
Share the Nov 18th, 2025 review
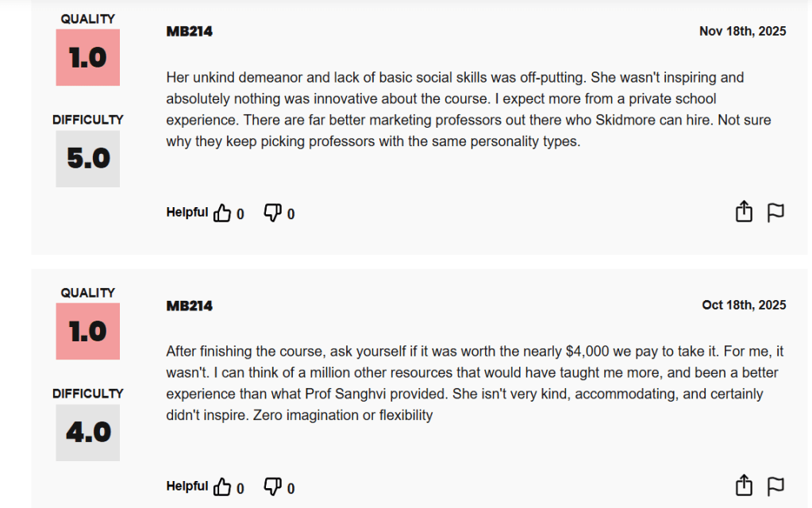(744, 212)
